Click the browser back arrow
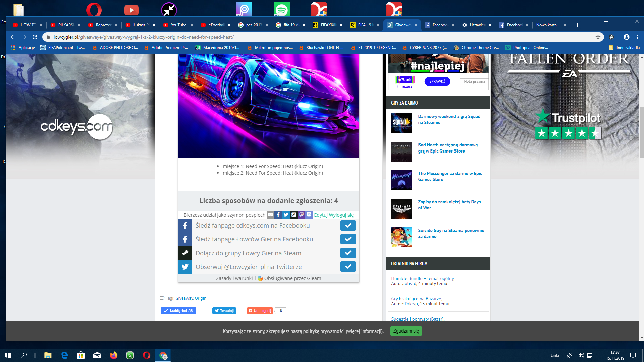This screenshot has width=644, height=362. coord(13,37)
